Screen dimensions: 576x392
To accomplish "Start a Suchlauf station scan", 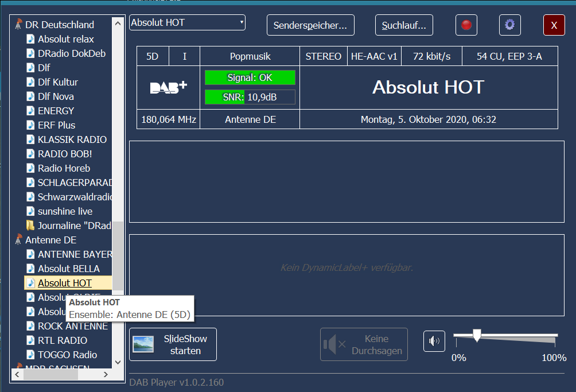I will click(x=404, y=25).
